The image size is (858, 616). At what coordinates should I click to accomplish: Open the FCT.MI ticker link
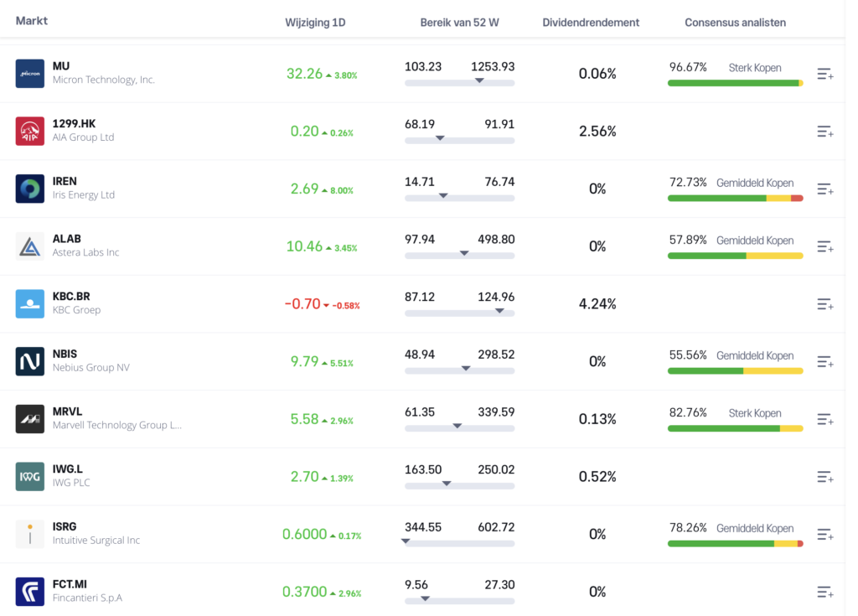(70, 583)
